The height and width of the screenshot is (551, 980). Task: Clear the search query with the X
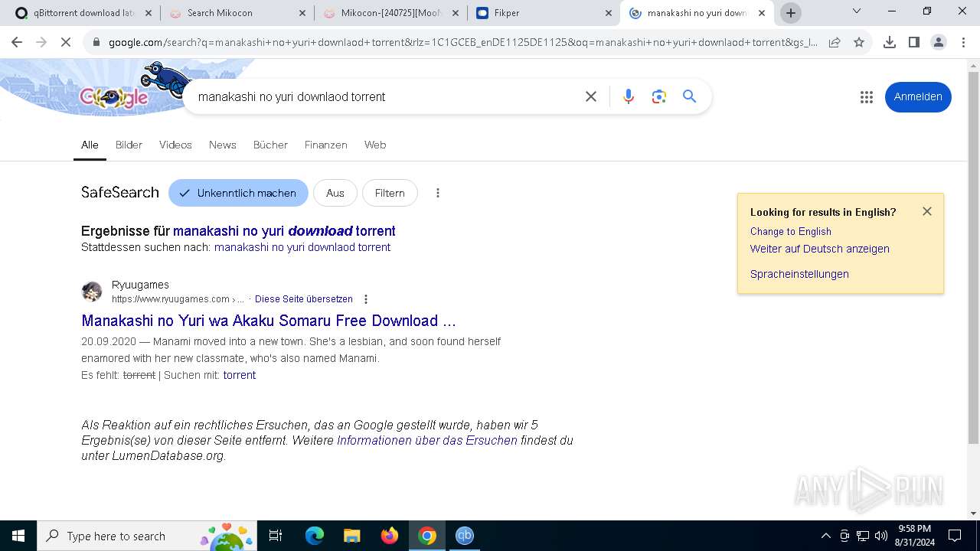coord(591,96)
